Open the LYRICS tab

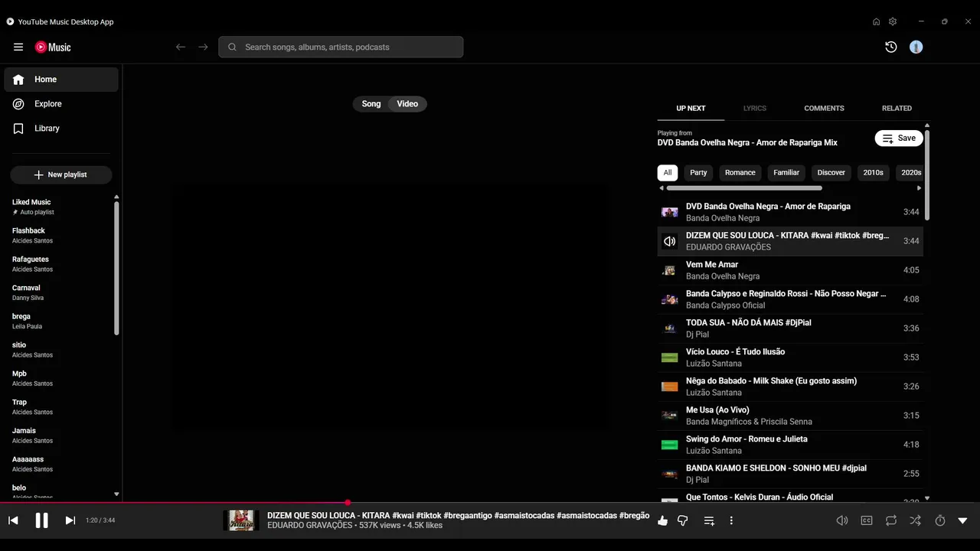755,108
